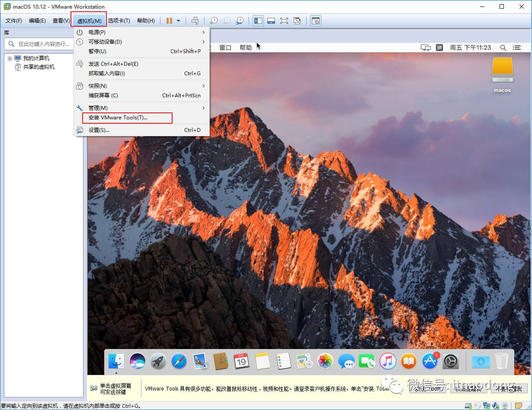Open Mail stamp icon in Dock
The height and width of the screenshot is (410, 532).
tap(200, 362)
